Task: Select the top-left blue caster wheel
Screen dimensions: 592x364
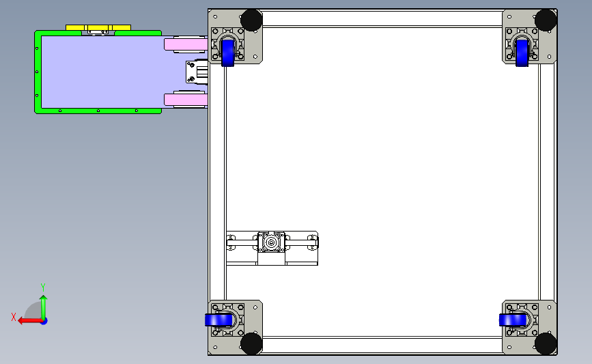Action: (227, 53)
